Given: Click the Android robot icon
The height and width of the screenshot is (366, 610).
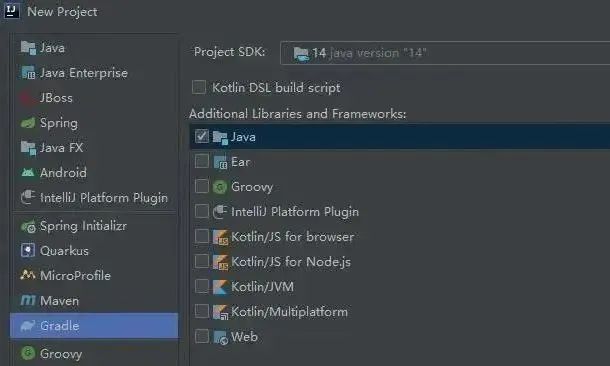Looking at the screenshot, I should 28,172.
